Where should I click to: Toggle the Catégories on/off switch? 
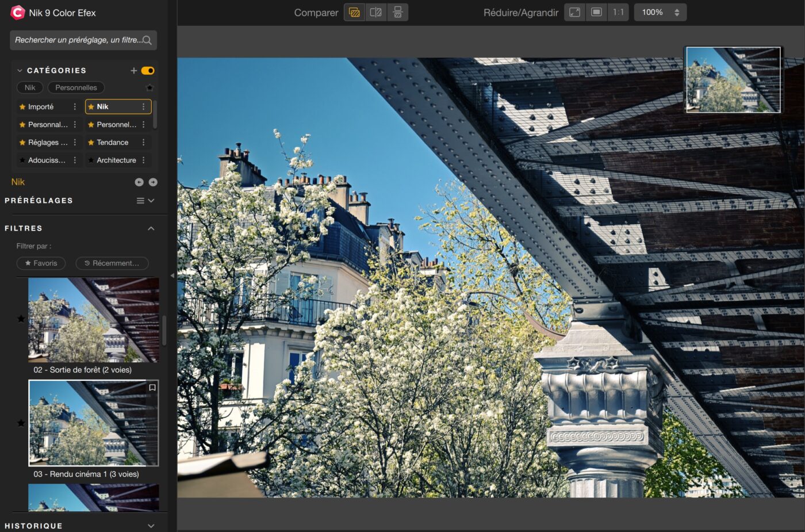coord(148,71)
